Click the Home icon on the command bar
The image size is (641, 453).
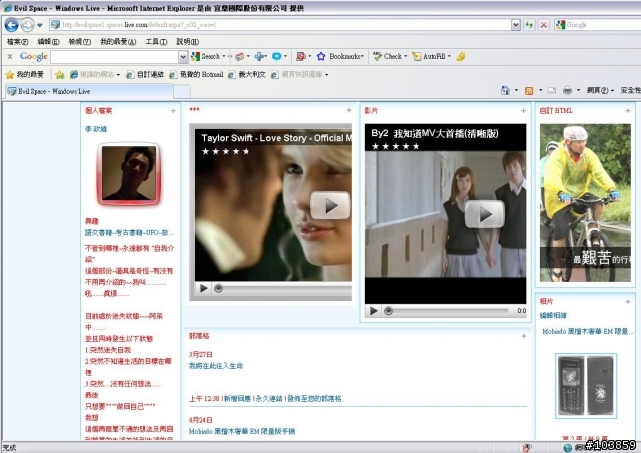coord(506,90)
